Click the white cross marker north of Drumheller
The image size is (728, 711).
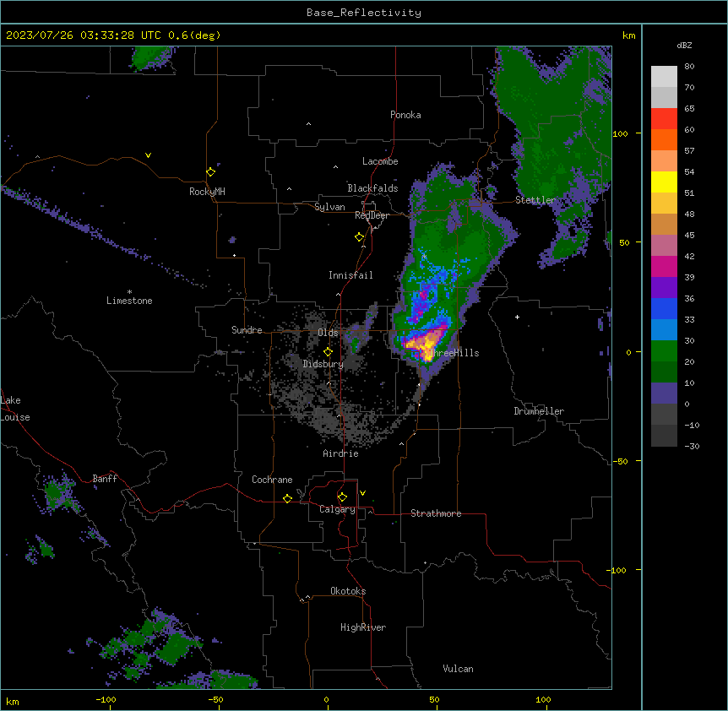point(517,317)
